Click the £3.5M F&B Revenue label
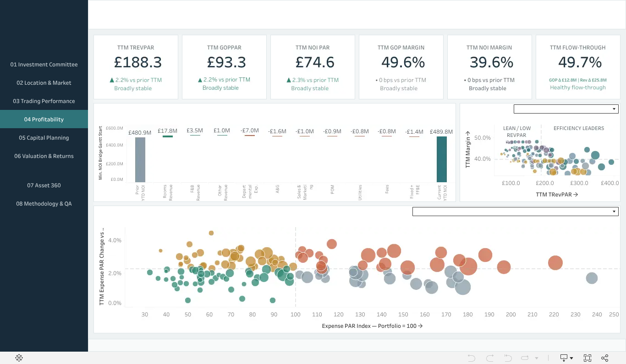Viewport: 626px width, 364px height. (195, 131)
